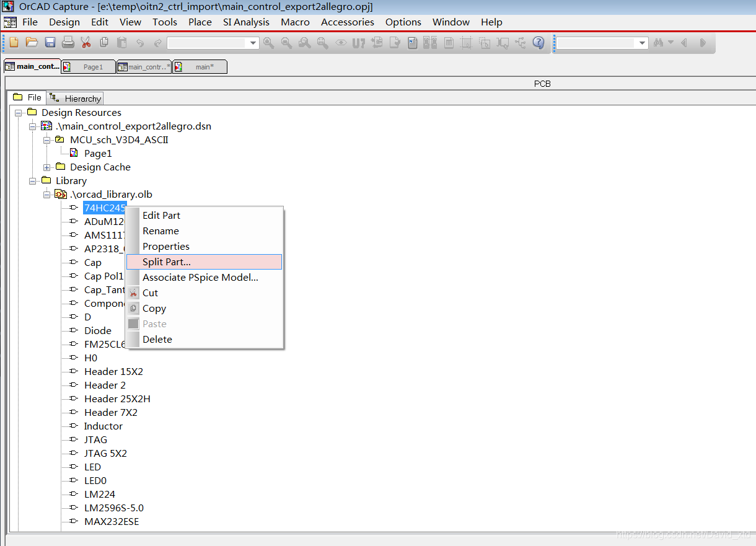Click the Find Previous left arrow
The width and height of the screenshot is (756, 546).
coord(684,43)
